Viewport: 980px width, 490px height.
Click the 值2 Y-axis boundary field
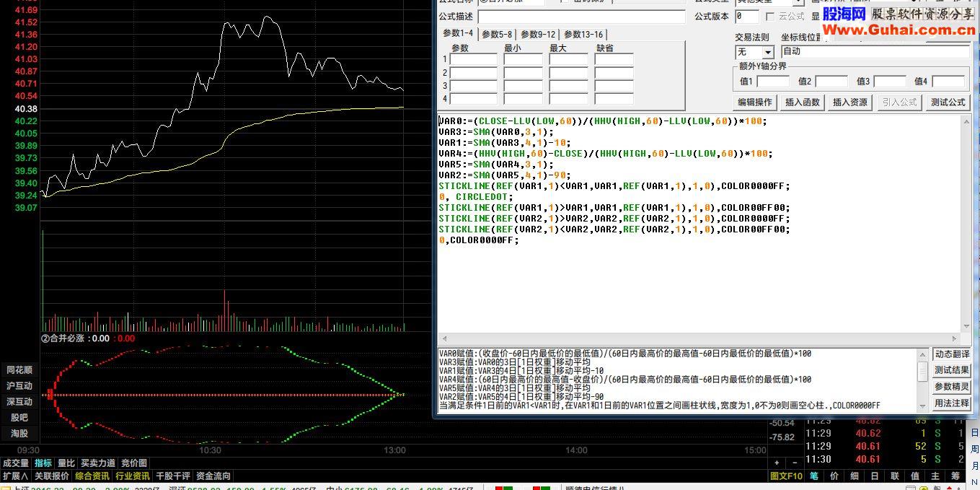(x=831, y=82)
